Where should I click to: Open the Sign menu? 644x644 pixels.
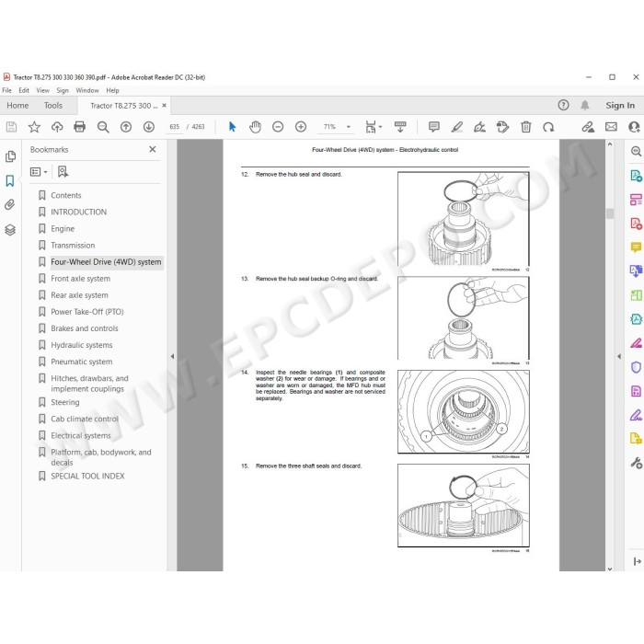63,90
